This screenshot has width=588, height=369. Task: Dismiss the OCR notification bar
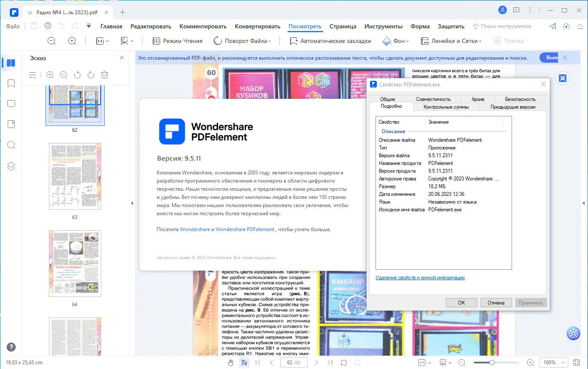[x=565, y=58]
